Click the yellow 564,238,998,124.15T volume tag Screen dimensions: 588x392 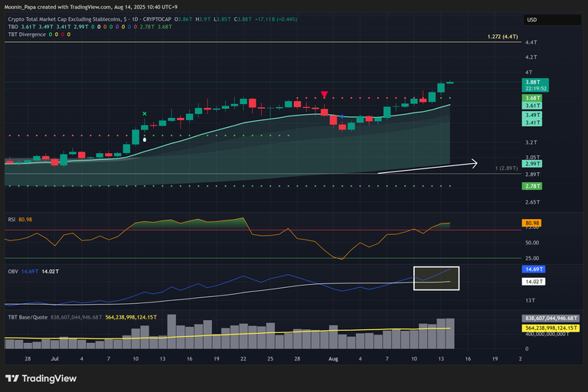(550, 328)
